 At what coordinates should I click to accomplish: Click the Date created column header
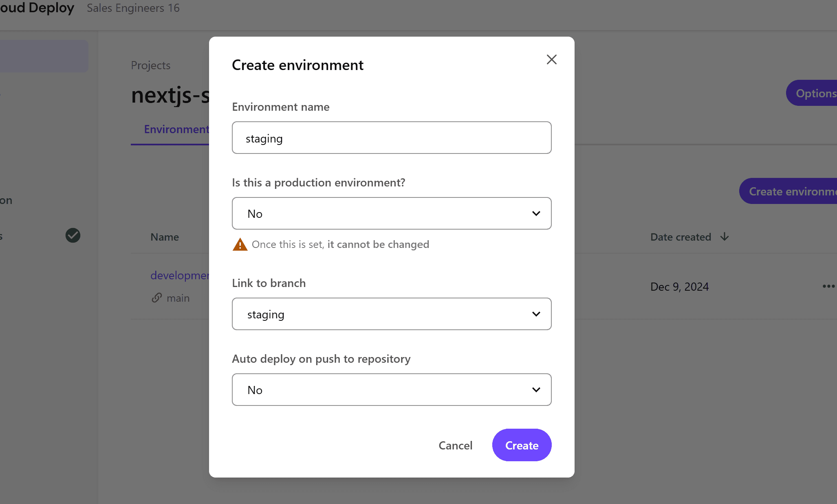tap(680, 237)
